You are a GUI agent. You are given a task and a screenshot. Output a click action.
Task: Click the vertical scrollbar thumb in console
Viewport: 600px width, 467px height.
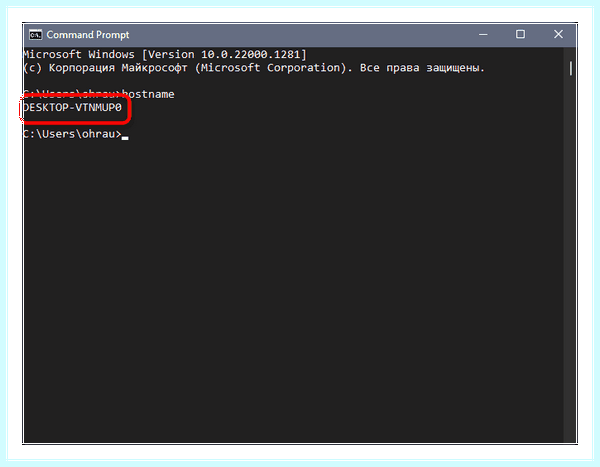tap(571, 69)
